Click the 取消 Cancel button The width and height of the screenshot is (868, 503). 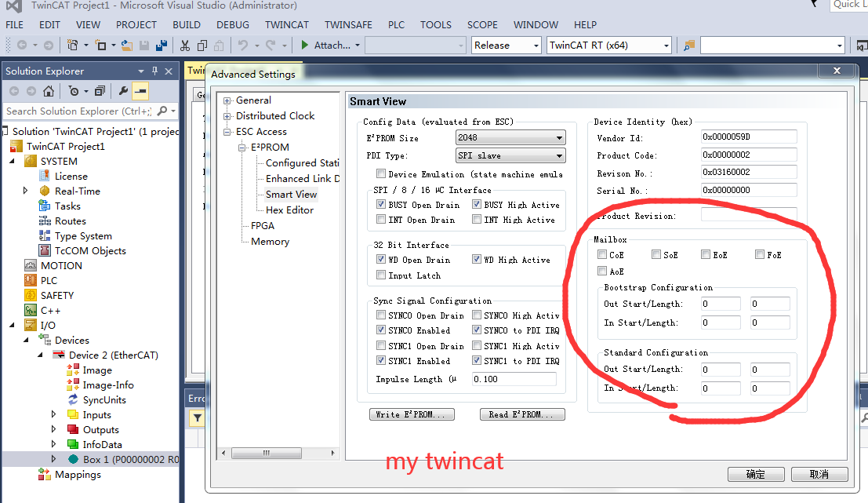pyautogui.click(x=819, y=474)
